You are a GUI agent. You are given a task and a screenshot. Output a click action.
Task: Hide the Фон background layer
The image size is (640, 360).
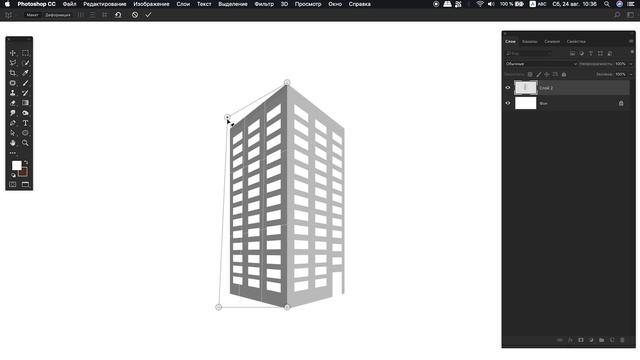pyautogui.click(x=508, y=103)
